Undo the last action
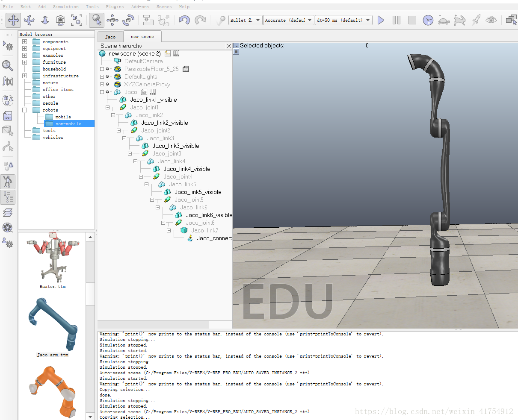518x420 pixels. coord(184,20)
